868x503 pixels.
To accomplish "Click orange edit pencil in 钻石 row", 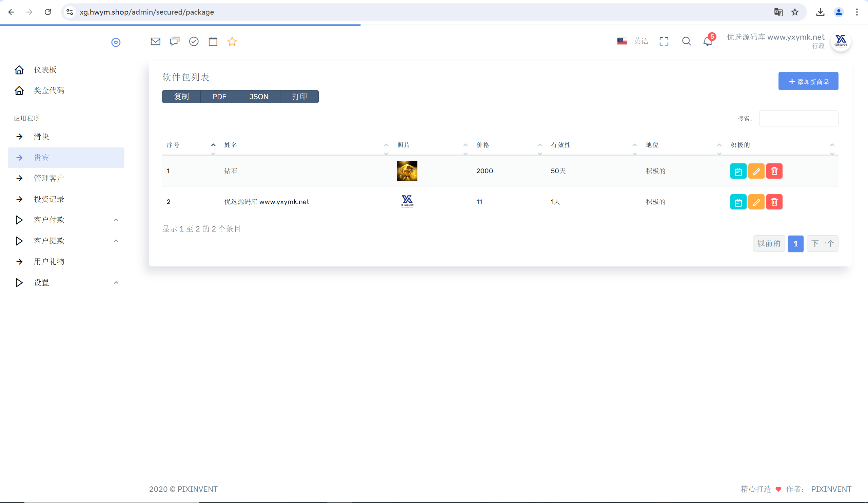I will (x=756, y=171).
